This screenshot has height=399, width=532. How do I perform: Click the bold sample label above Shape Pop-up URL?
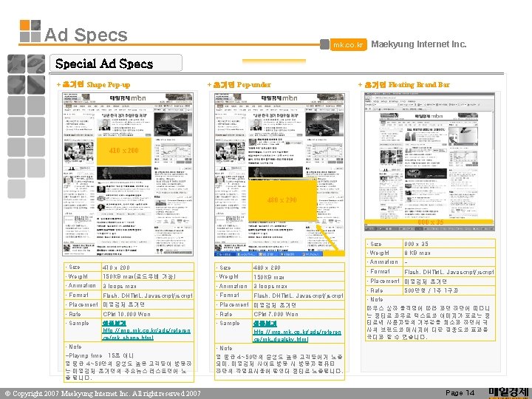click(x=115, y=323)
